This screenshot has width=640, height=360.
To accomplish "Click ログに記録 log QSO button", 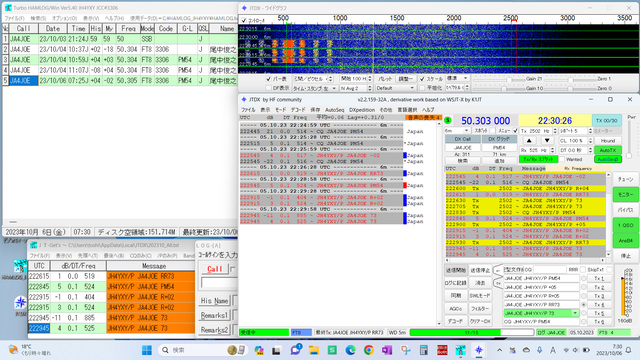I will coord(456,283).
